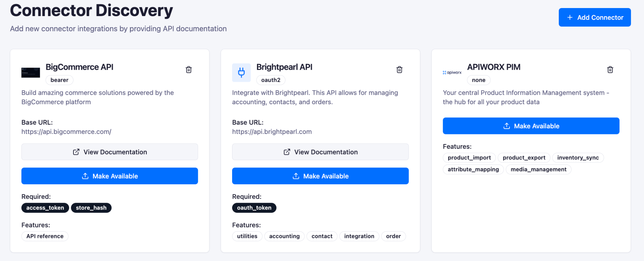
Task: Click the external-link icon on BigCommerce documentation
Action: (x=76, y=152)
